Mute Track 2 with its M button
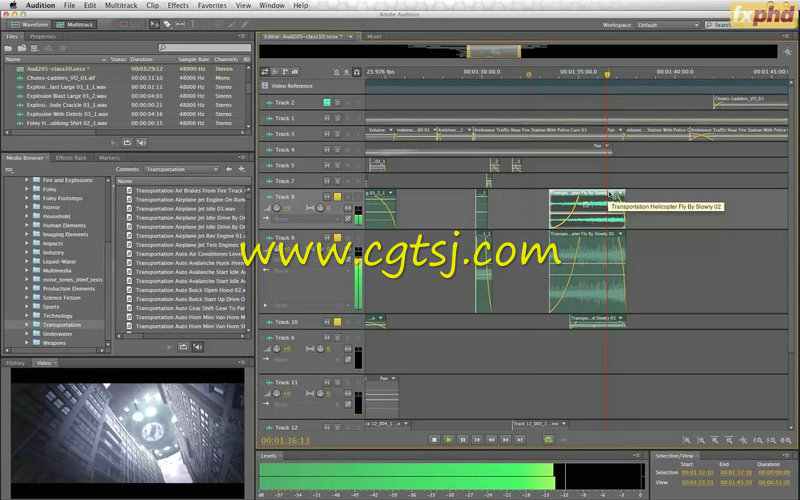This screenshot has height=500, width=800. pyautogui.click(x=327, y=103)
